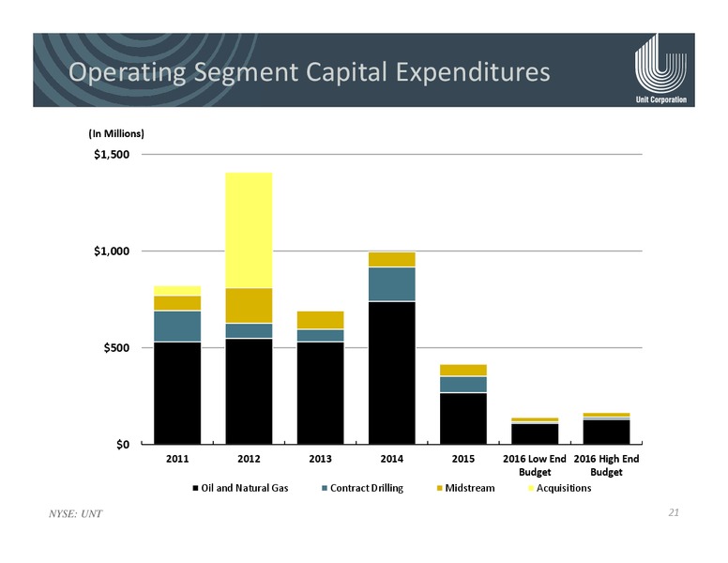Select the 2011 gold Midstream segment
728x563 pixels.
[x=177, y=303]
